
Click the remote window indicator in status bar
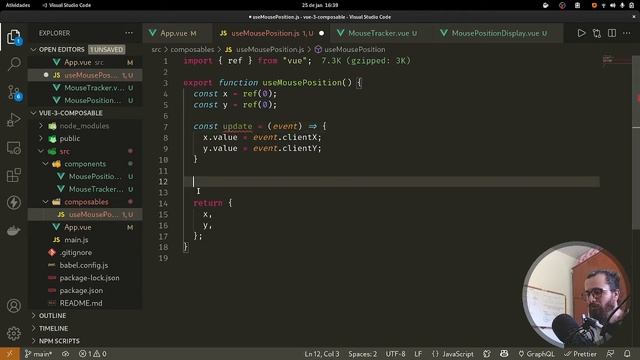point(9,354)
